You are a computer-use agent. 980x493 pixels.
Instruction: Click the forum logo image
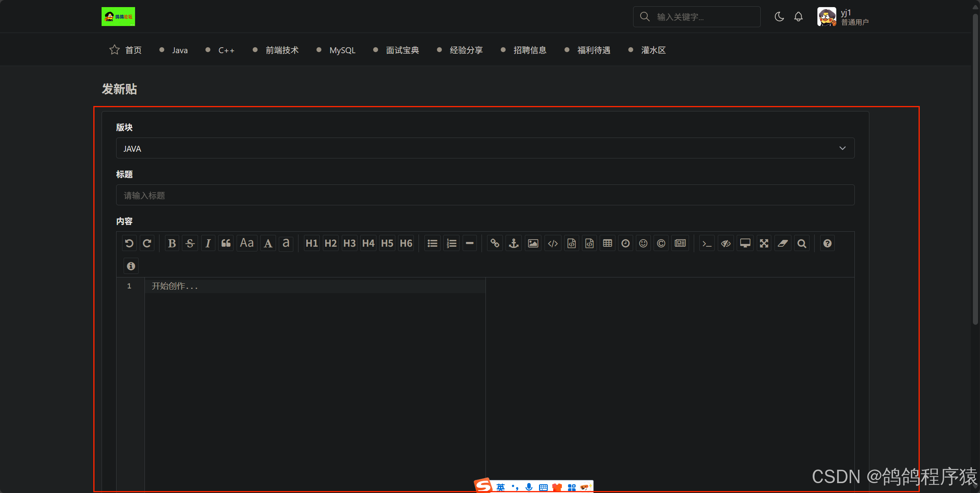[118, 17]
